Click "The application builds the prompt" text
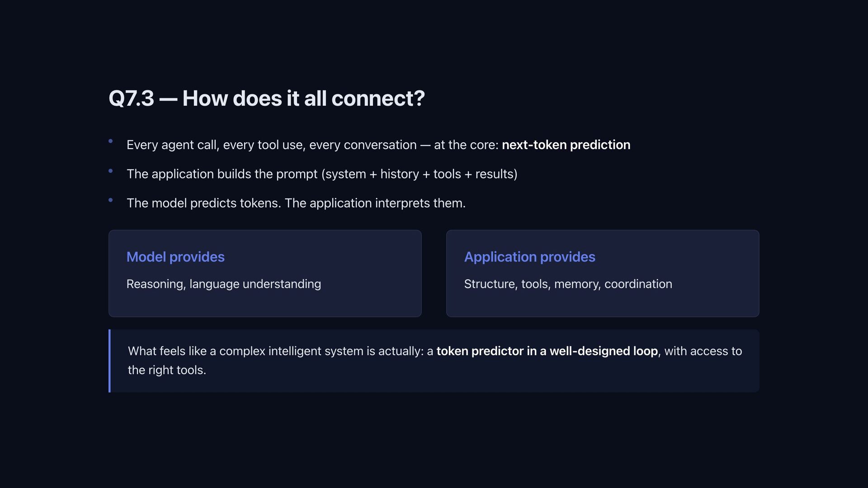This screenshot has width=868, height=488. (x=222, y=174)
